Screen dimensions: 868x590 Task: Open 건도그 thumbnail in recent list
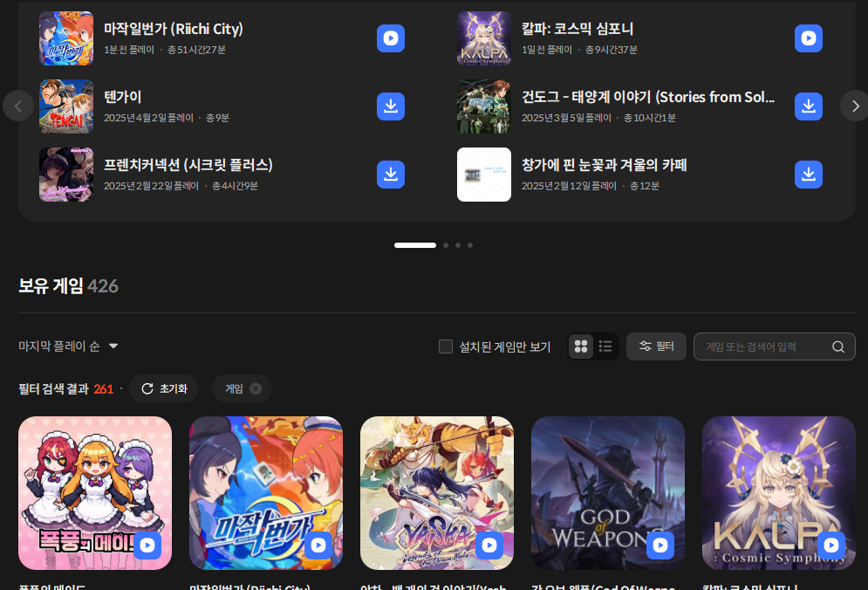coord(484,106)
